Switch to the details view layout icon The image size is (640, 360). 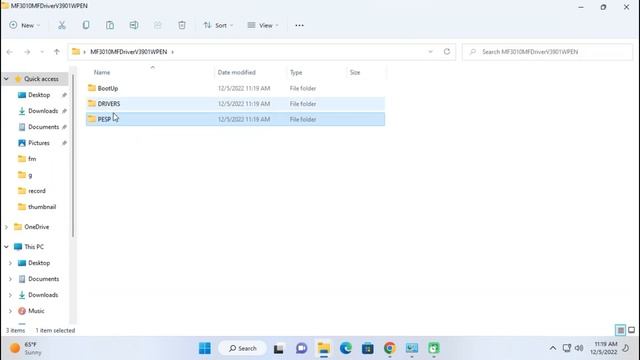tap(620, 330)
